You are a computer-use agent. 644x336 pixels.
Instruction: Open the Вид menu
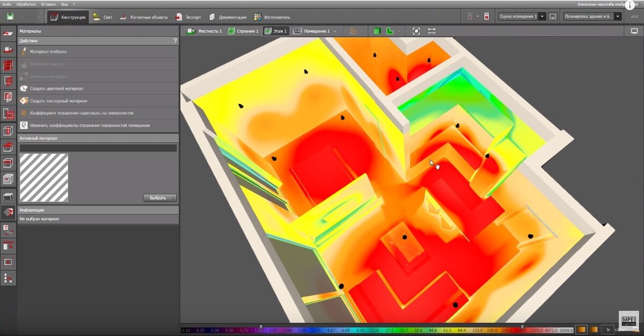[x=64, y=4]
